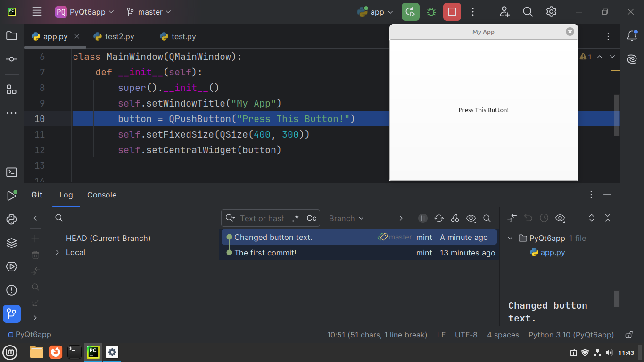This screenshot has height=362, width=644.
Task: Open the Python Console tool window
Action: point(12,220)
